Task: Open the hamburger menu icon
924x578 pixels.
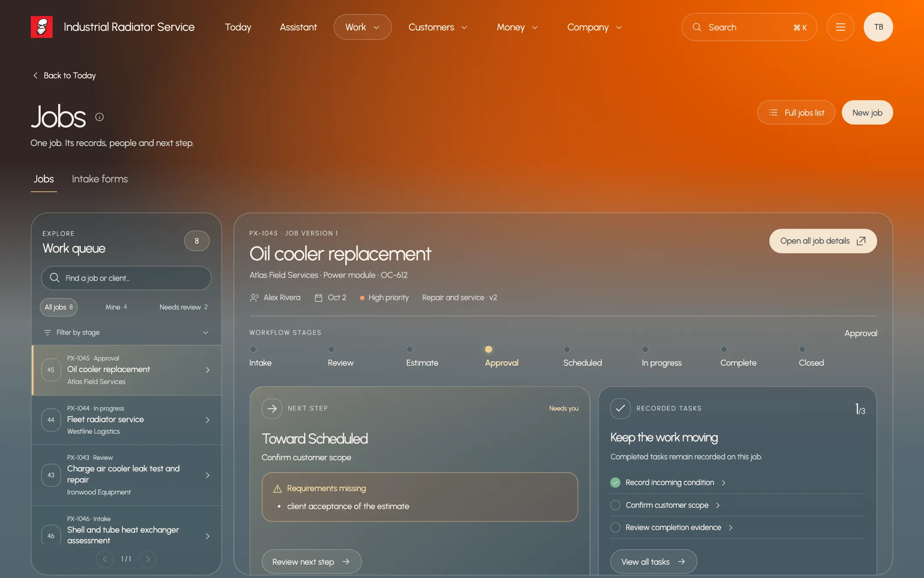Action: pos(840,27)
